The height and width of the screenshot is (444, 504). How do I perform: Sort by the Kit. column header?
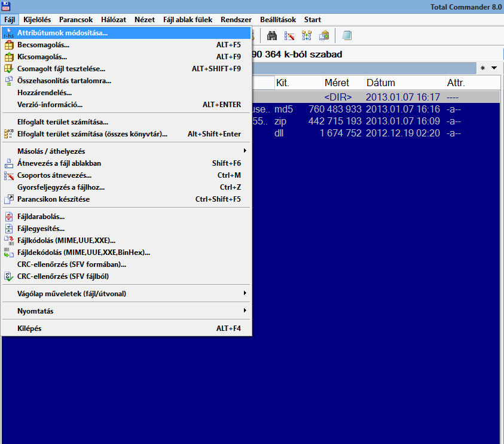(x=298, y=83)
